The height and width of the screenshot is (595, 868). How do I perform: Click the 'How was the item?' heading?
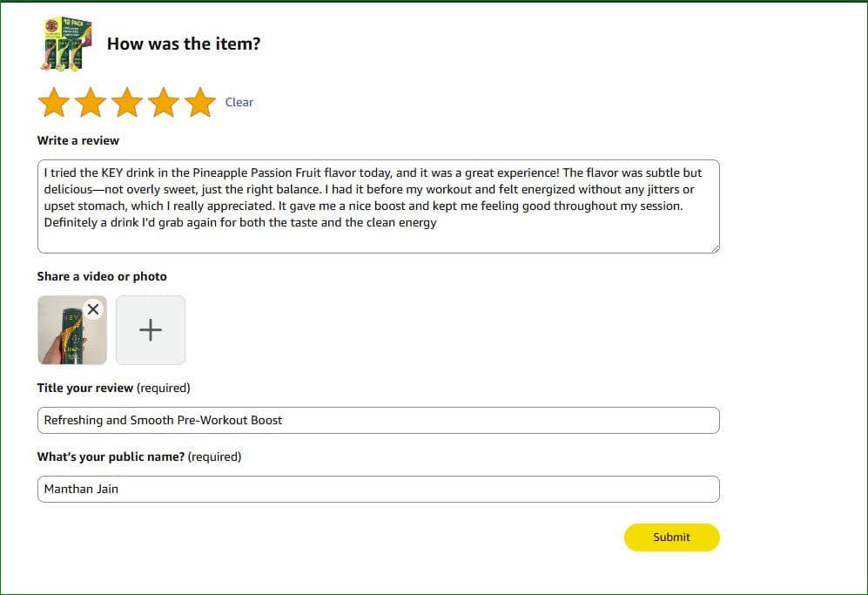click(184, 44)
